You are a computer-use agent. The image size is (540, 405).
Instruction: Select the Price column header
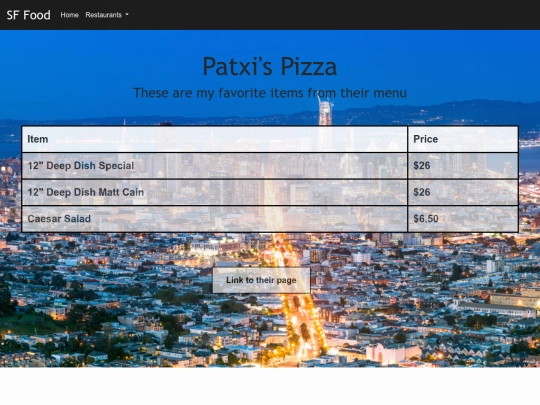coord(463,139)
